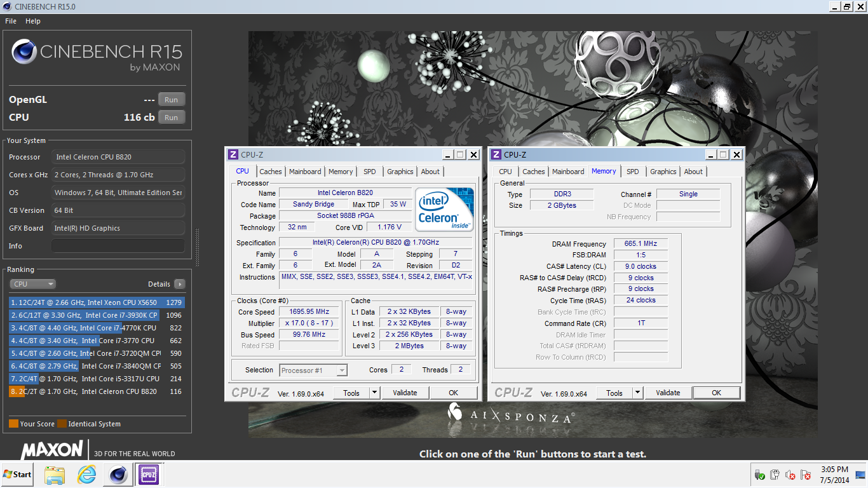Open the CPU ranking dropdown
This screenshot has height=488, width=868.
click(33, 284)
